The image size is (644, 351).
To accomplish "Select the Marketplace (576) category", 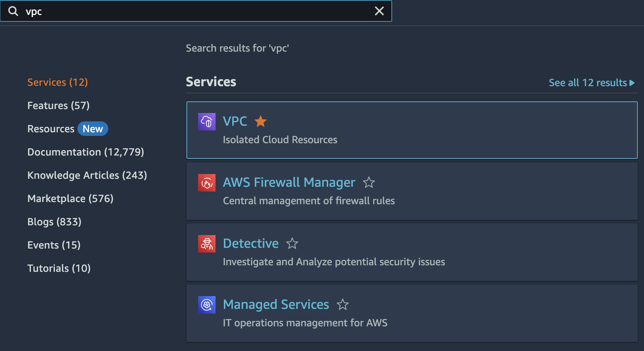I will point(71,198).
